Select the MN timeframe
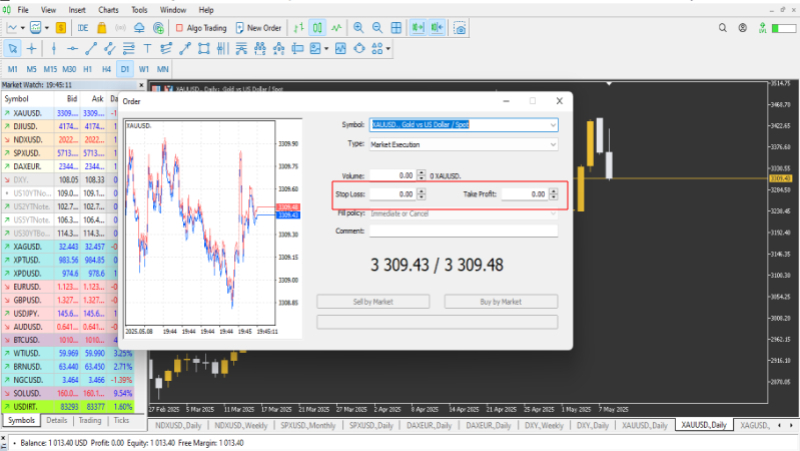 [x=163, y=69]
